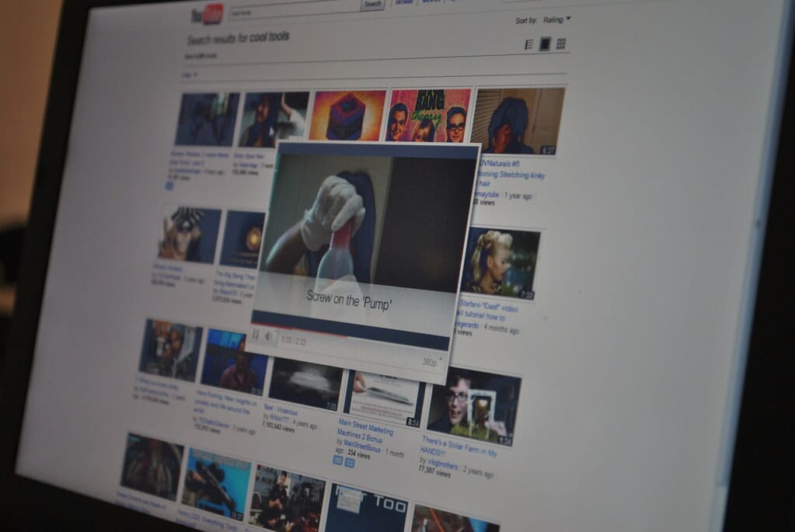Open vlogbrothers channel link
Image resolution: width=795 pixels, height=532 pixels.
click(443, 464)
